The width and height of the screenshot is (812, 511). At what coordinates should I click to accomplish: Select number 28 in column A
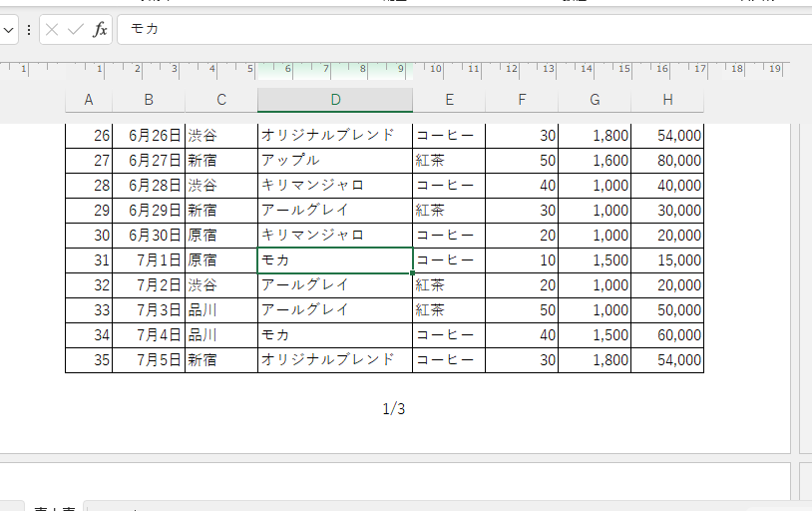pyautogui.click(x=89, y=186)
